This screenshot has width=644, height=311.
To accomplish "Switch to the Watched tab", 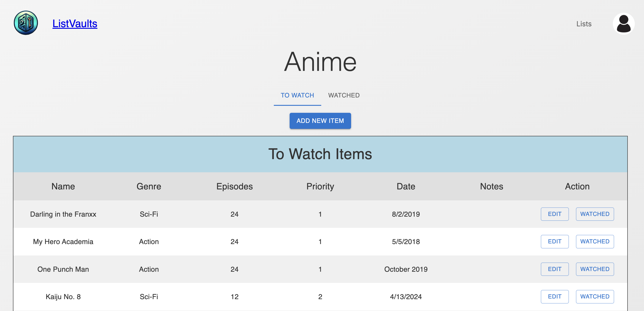I will coord(343,95).
